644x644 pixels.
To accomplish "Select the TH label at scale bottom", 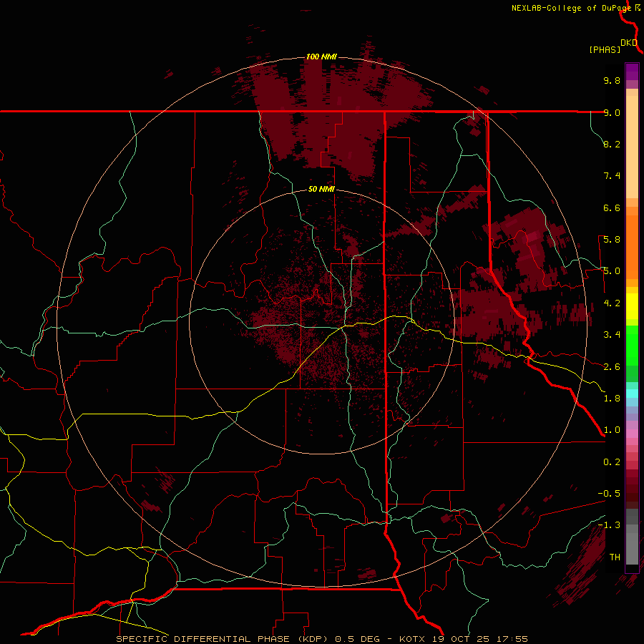I will (x=615, y=557).
